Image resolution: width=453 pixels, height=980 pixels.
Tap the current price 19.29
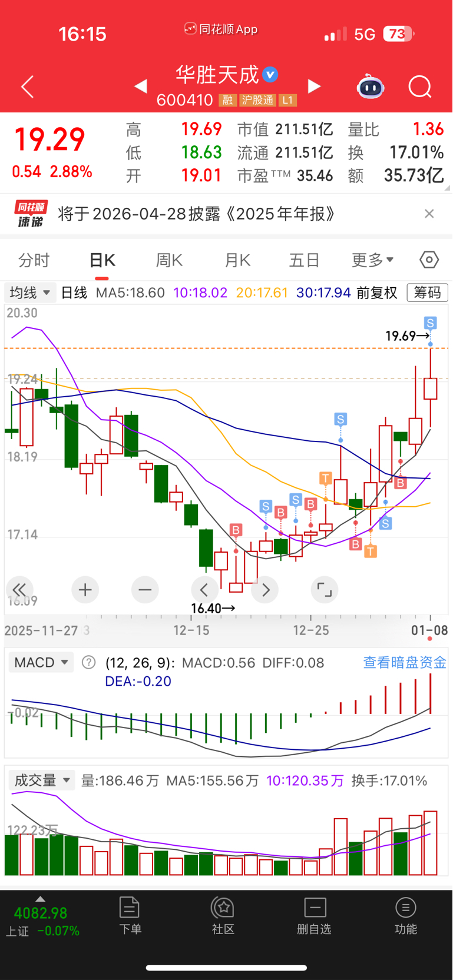tap(49, 139)
